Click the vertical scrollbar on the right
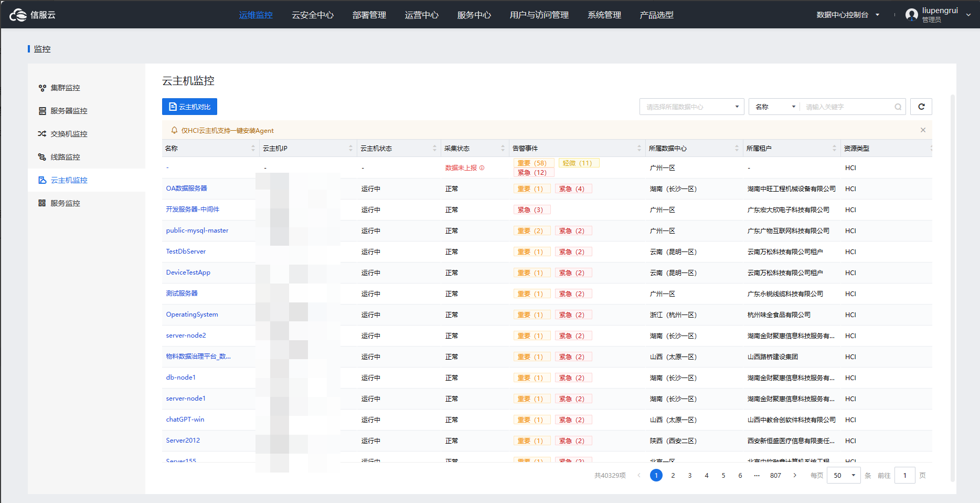The width and height of the screenshot is (980, 503). coord(952,288)
